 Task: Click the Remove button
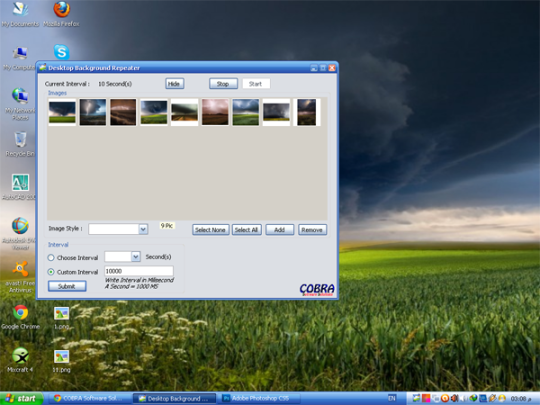click(x=312, y=230)
